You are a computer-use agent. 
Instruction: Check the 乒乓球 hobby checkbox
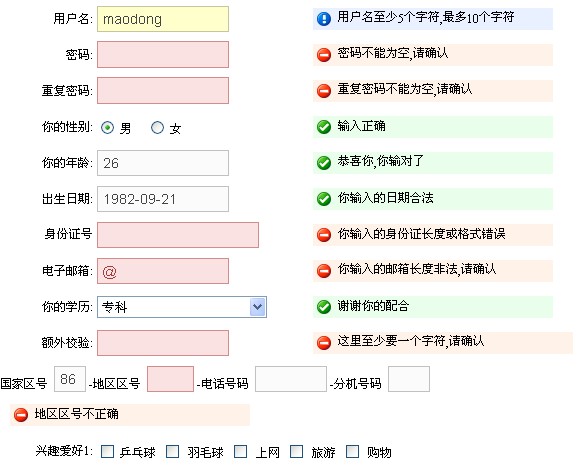pyautogui.click(x=107, y=452)
